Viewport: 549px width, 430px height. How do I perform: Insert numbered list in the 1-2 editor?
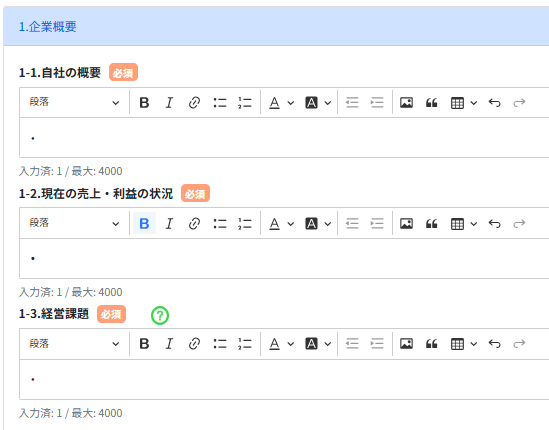[245, 223]
